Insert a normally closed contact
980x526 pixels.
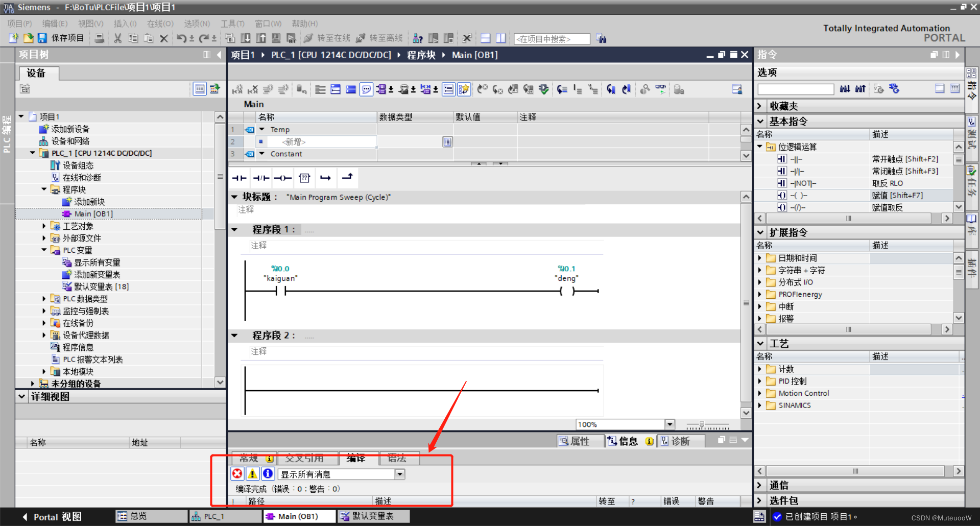click(x=261, y=178)
